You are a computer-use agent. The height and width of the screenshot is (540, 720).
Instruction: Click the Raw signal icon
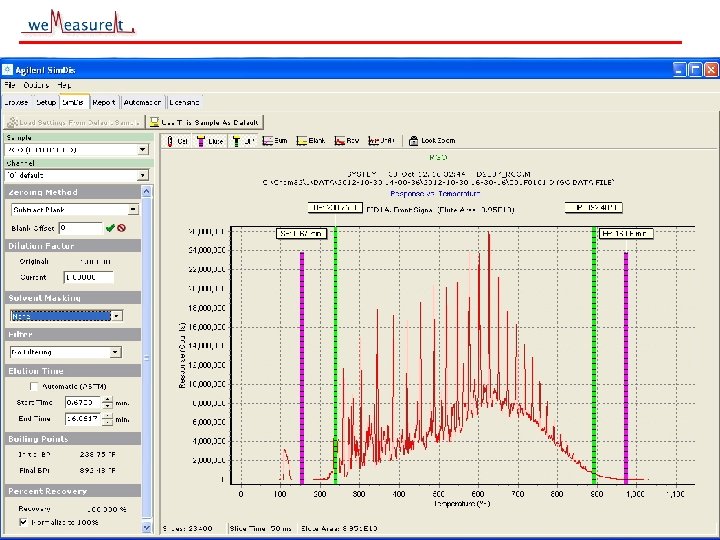point(347,141)
